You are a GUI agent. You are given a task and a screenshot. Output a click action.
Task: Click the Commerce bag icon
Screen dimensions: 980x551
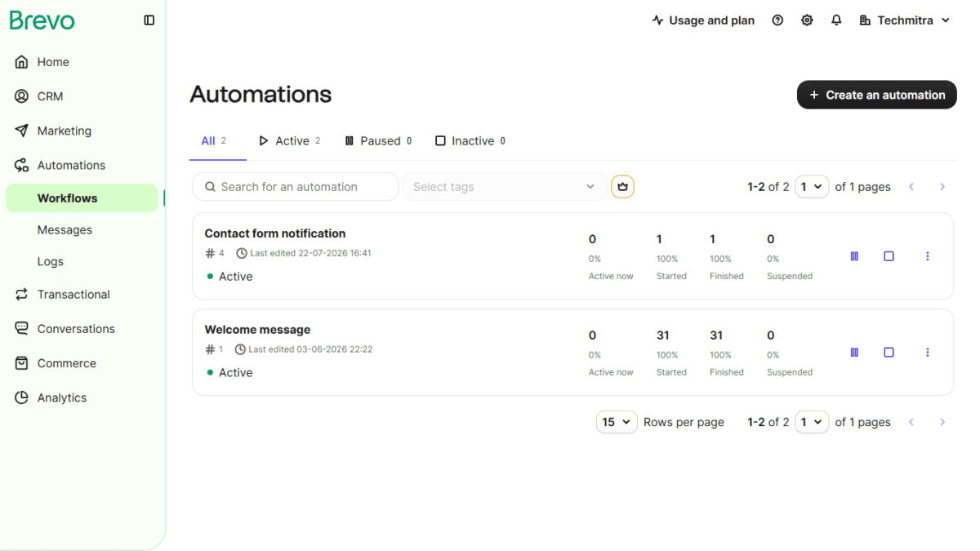point(22,363)
